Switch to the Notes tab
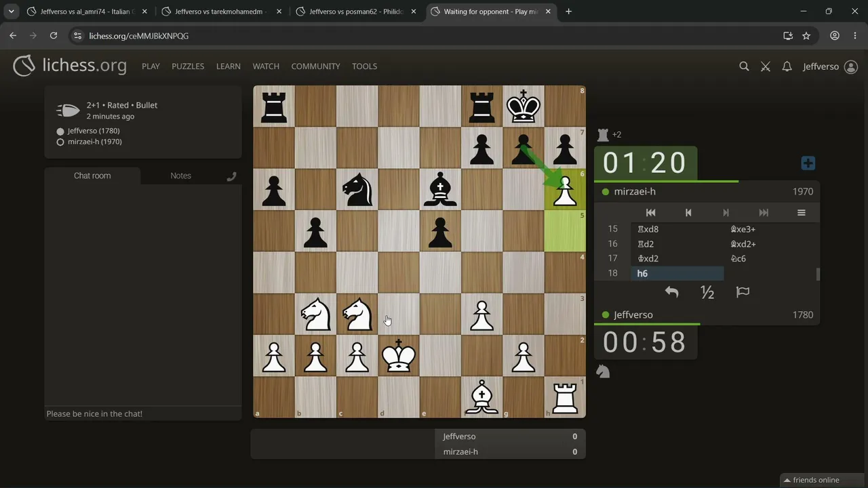The height and width of the screenshot is (488, 868). coord(180,176)
